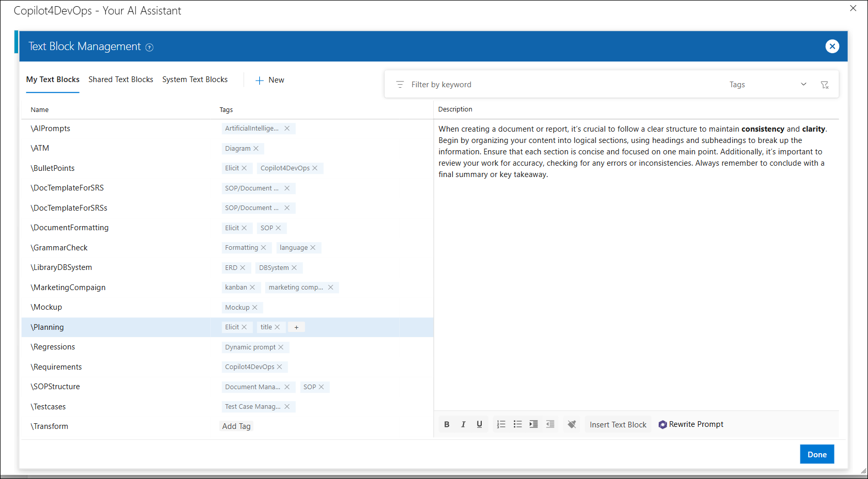Select the \AIPrompts text block
Image resolution: width=868 pixels, height=479 pixels.
(x=50, y=129)
